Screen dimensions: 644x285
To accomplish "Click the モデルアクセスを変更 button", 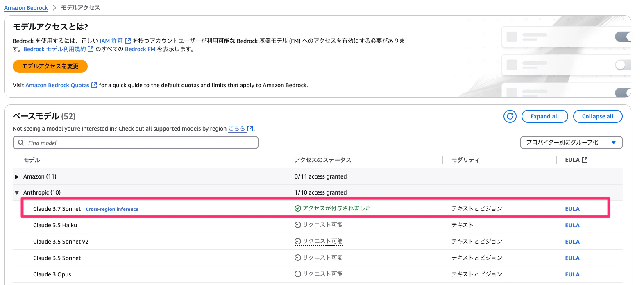I will click(50, 66).
